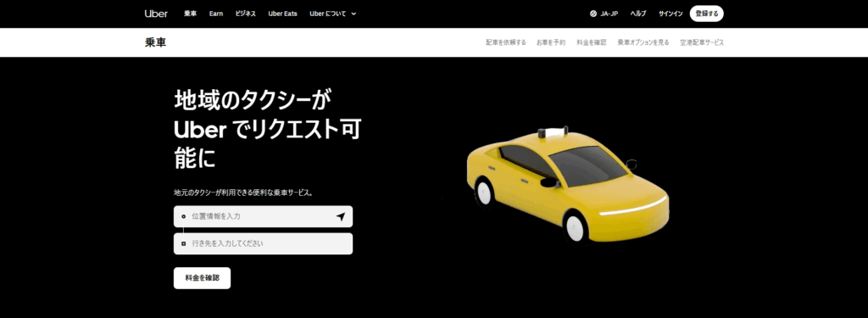Go to お車を予約 section
868x318 pixels.
click(x=551, y=42)
